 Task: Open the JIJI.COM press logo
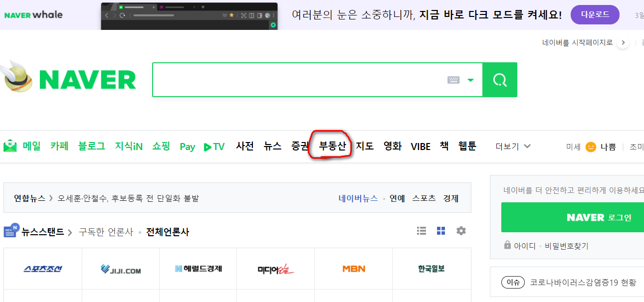pyautogui.click(x=121, y=269)
